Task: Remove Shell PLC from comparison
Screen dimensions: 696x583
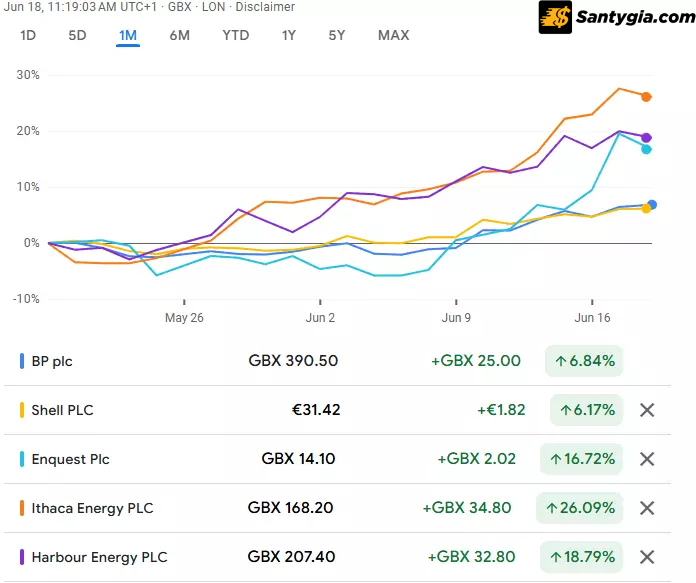Action: point(647,410)
